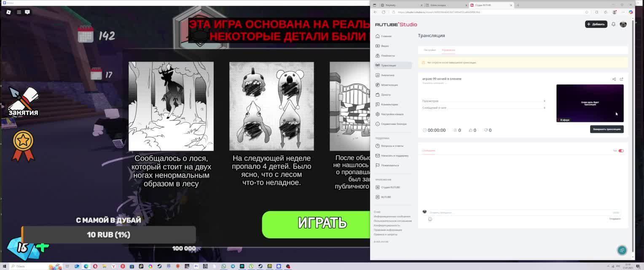Viewport: 644px width, 270px height.
Task: Click the Добавить button
Action: (596, 24)
